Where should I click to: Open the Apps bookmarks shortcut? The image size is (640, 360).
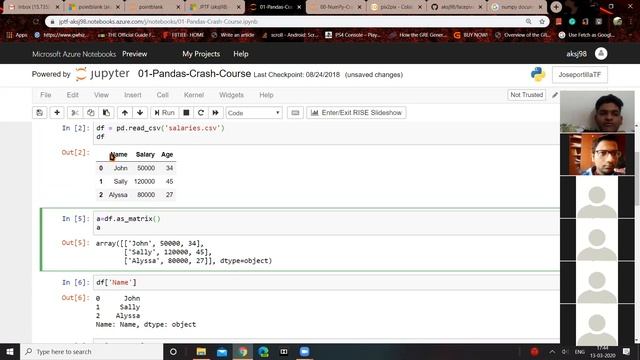click(17, 35)
